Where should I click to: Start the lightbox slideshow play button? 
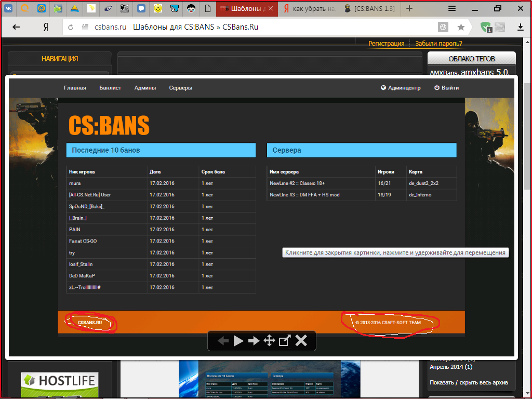pos(238,341)
